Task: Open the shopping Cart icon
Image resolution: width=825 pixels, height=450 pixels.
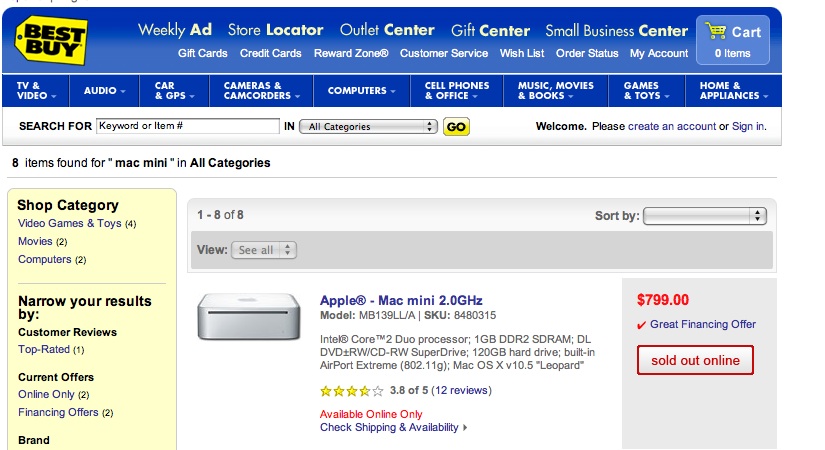Action: click(716, 31)
